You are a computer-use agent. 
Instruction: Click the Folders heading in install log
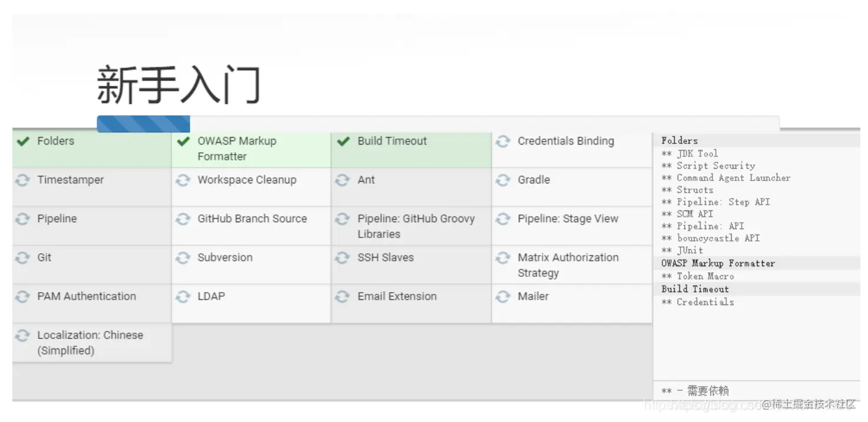[679, 140]
